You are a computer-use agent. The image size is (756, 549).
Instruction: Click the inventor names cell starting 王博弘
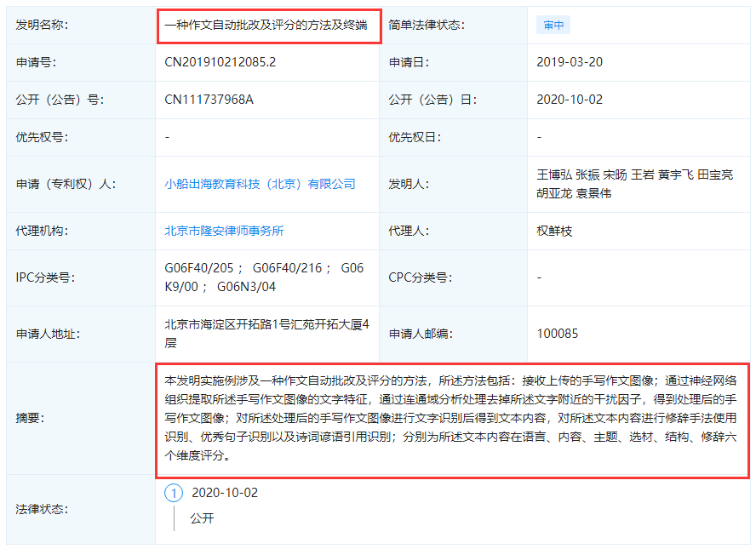(x=635, y=184)
